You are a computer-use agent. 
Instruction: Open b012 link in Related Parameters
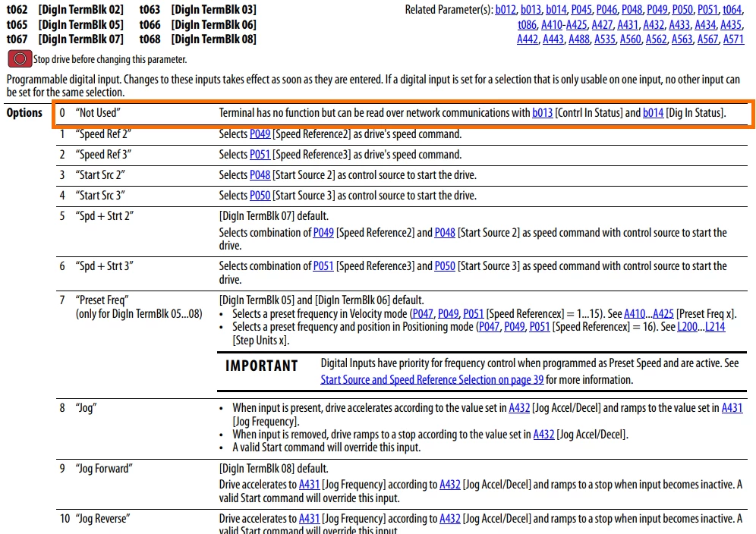click(506, 10)
